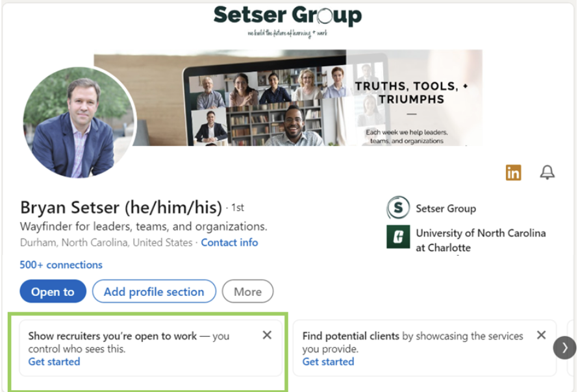Open the Setser Group company link
Screen dimensions: 578x392
446,208
